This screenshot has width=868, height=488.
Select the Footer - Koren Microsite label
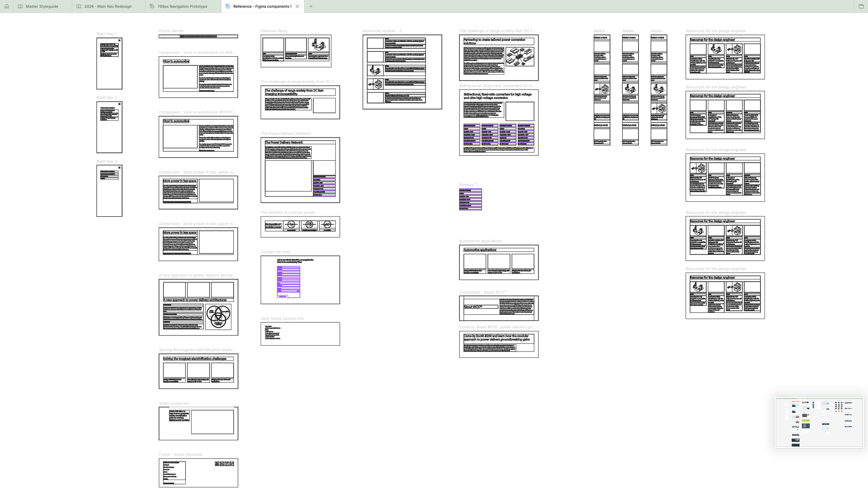click(x=180, y=454)
